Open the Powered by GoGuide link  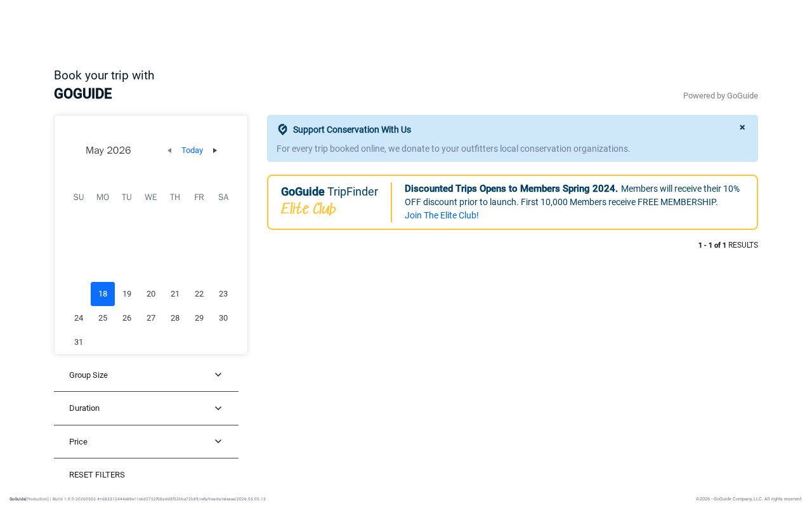pos(721,96)
